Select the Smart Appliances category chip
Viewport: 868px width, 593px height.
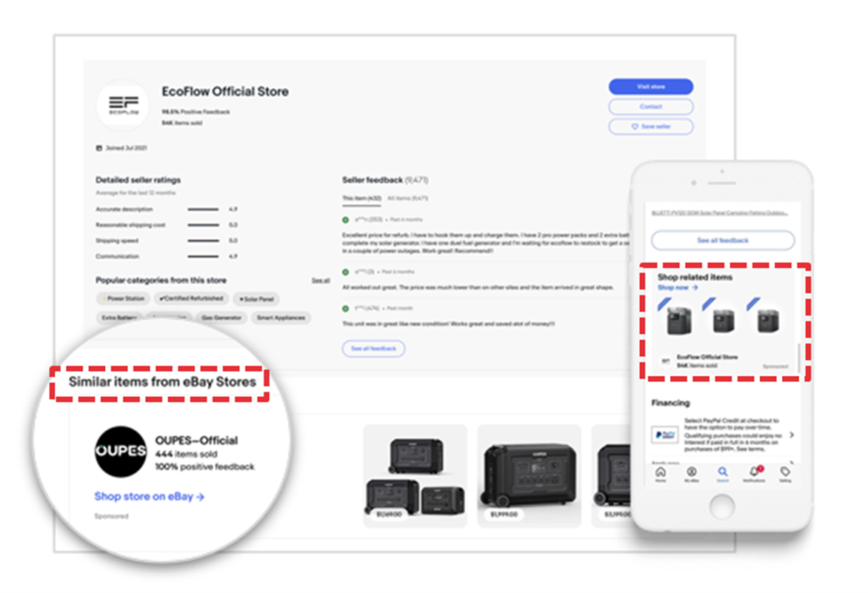point(281,318)
